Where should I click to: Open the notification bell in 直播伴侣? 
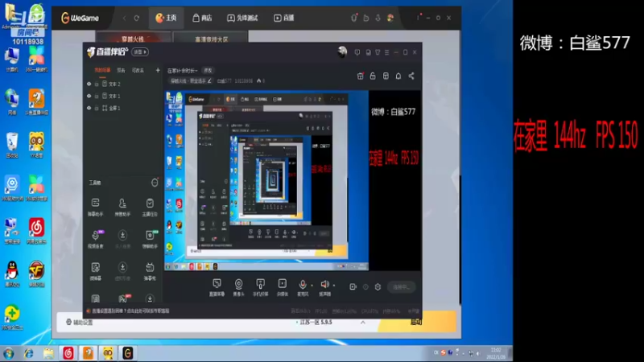pos(398,76)
